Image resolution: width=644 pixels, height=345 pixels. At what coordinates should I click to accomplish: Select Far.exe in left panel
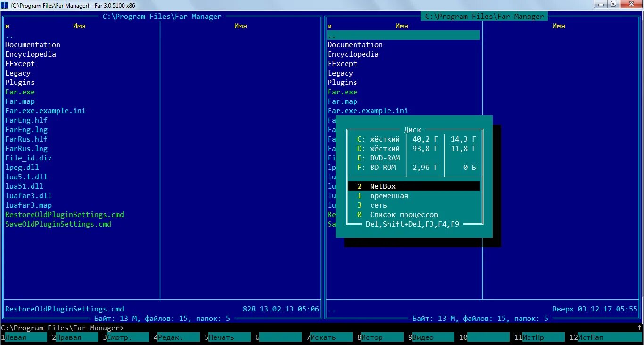20,92
